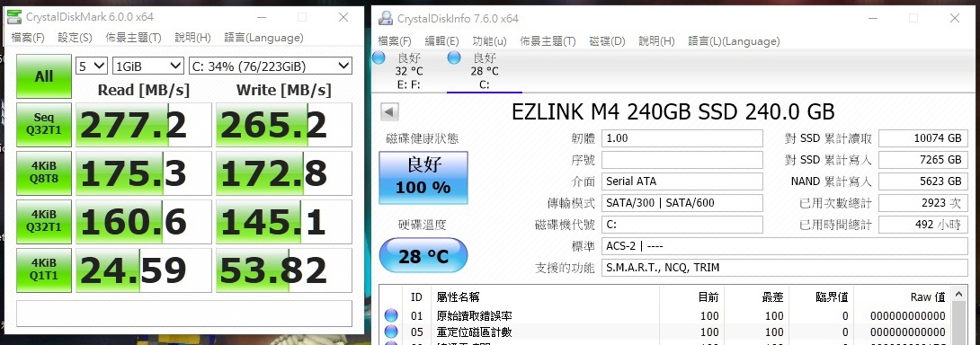Run all benchmarks with the All button

[x=44, y=76]
